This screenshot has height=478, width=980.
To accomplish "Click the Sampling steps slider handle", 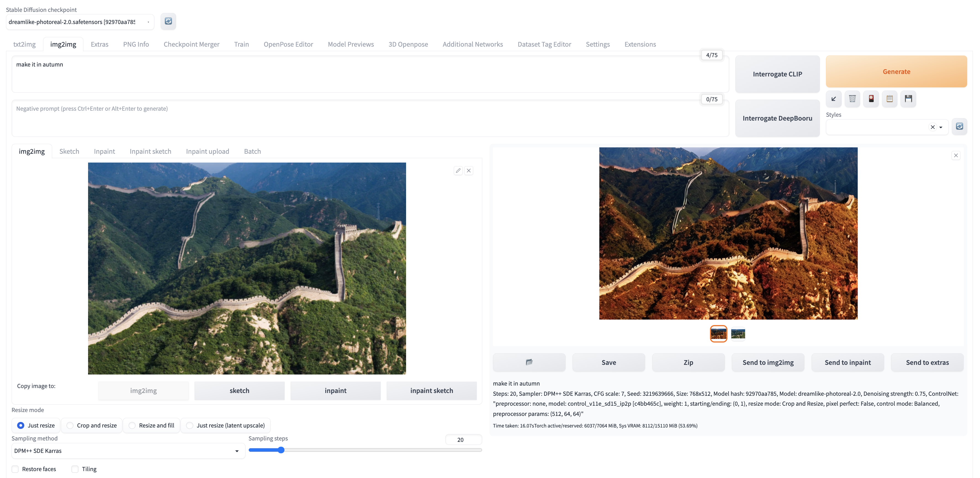I will point(281,450).
